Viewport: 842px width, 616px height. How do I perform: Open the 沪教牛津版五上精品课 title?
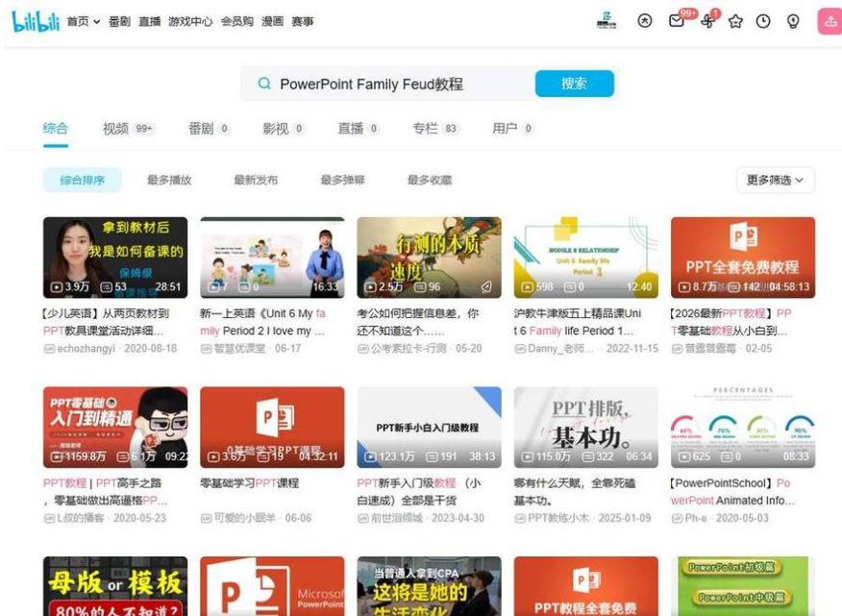pyautogui.click(x=578, y=322)
